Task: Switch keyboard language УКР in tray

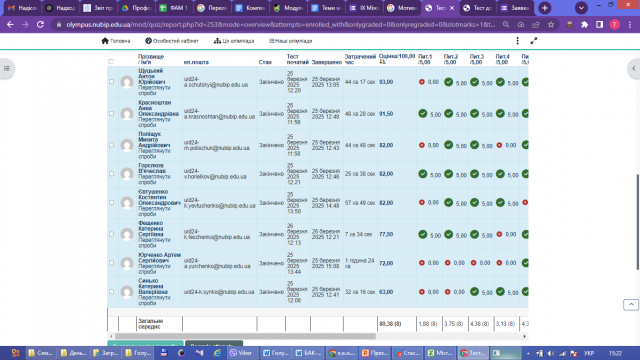Action: pyautogui.click(x=589, y=353)
